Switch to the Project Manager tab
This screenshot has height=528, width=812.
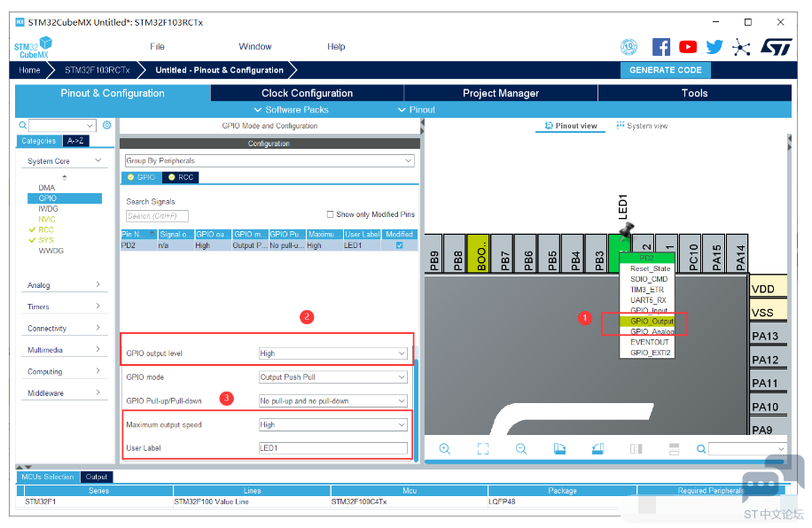[501, 93]
